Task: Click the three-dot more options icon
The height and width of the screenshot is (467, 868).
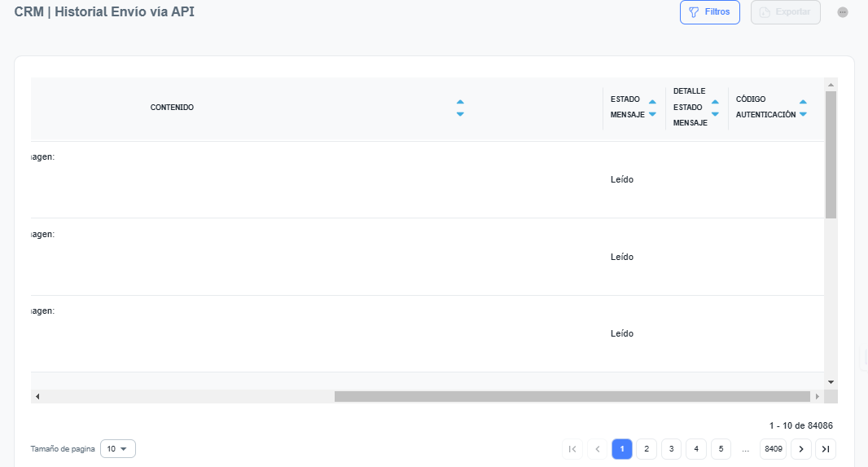Action: 843,12
